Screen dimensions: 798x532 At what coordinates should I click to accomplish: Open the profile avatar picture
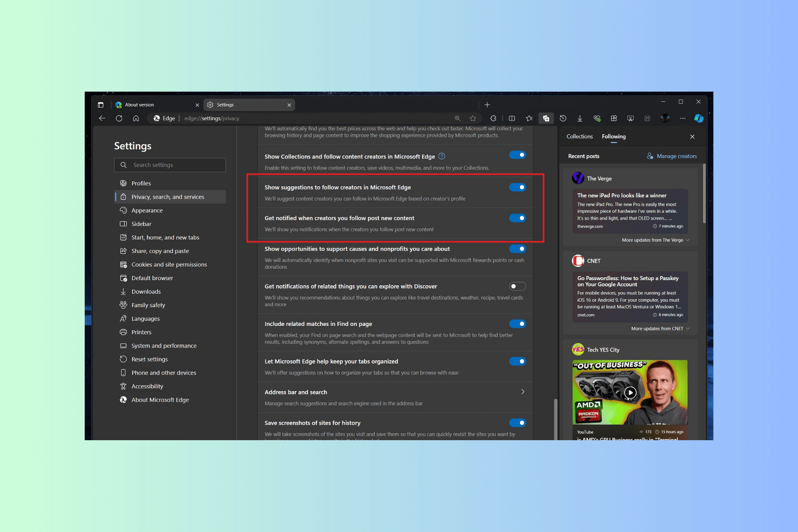pyautogui.click(x=665, y=118)
